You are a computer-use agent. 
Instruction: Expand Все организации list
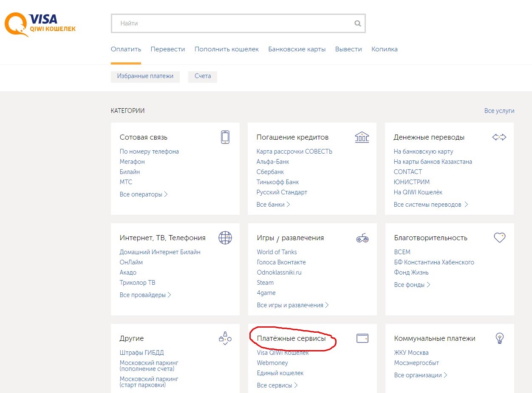pos(421,375)
